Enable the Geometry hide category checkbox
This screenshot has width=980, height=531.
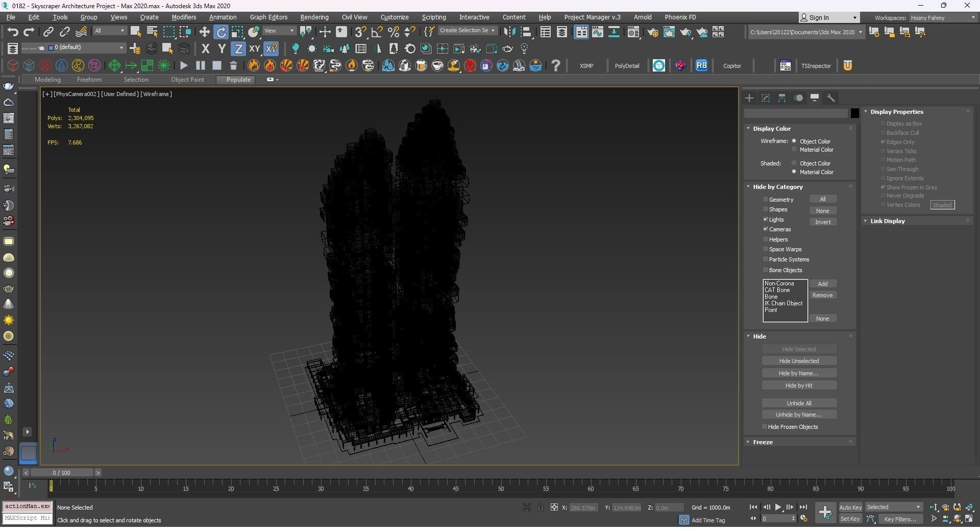766,200
